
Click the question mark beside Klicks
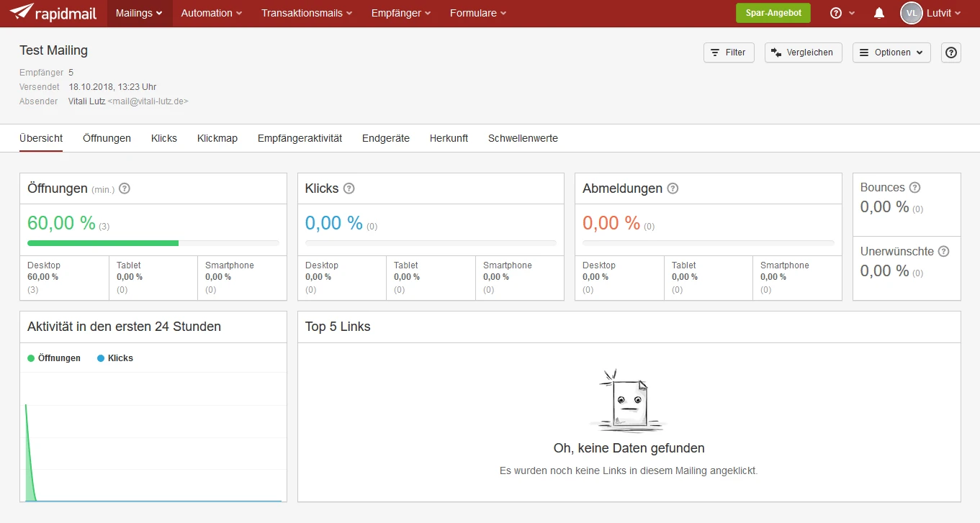349,188
